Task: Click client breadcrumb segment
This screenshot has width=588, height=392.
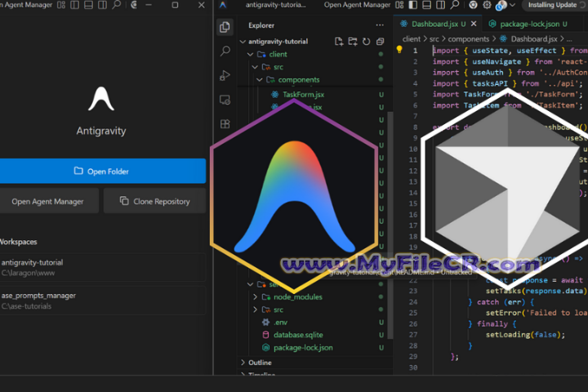Action: pyautogui.click(x=412, y=38)
